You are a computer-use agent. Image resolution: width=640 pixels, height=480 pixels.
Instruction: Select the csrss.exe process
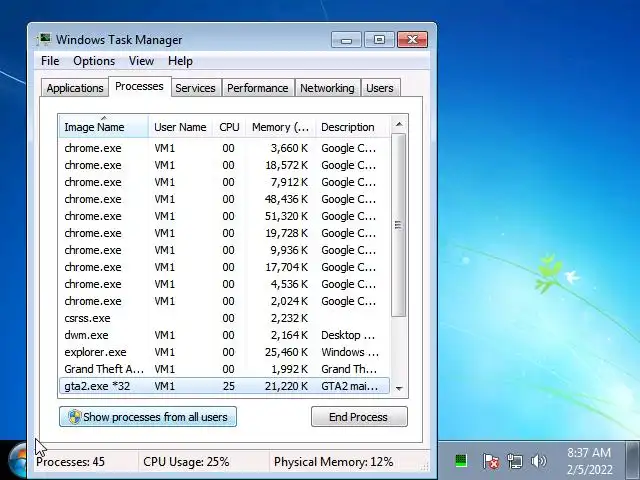tap(224, 318)
